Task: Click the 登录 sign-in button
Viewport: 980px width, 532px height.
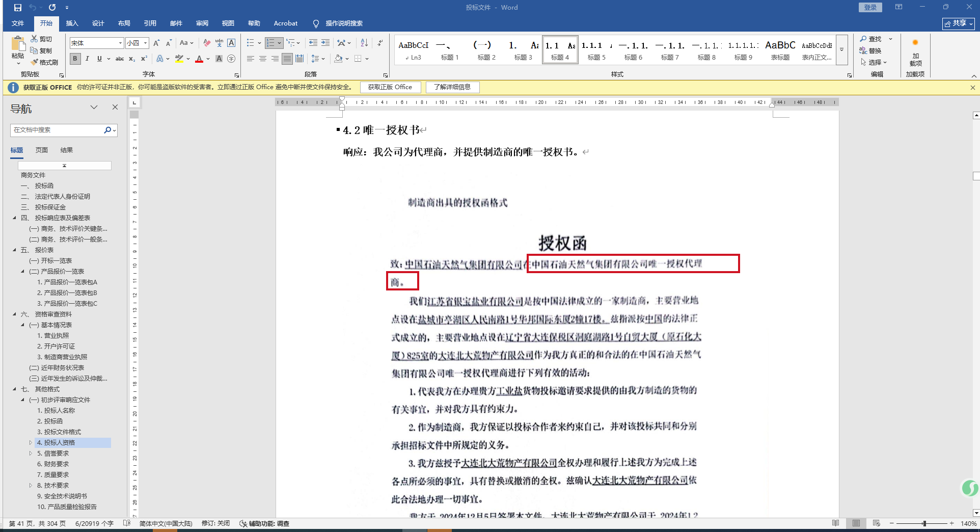Action: pyautogui.click(x=870, y=8)
